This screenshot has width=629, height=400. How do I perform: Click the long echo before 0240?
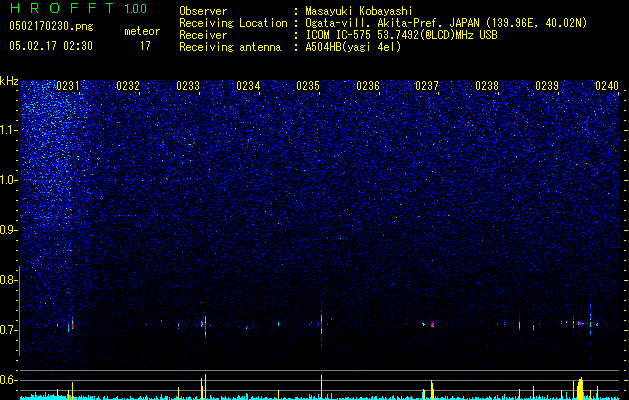coord(582,323)
